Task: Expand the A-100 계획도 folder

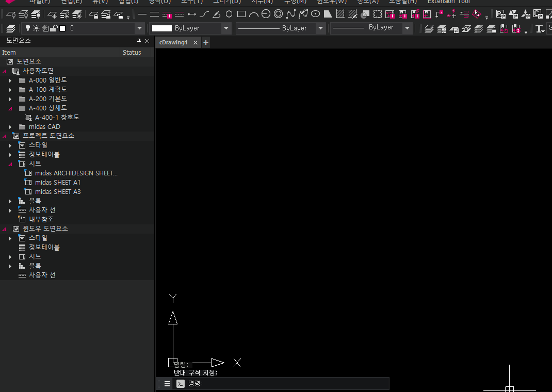Action: click(10, 90)
